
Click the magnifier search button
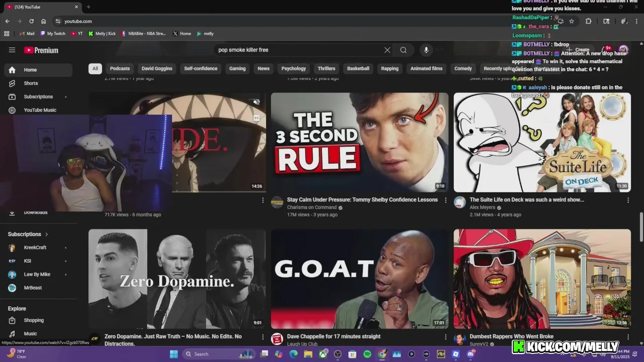coord(403,50)
